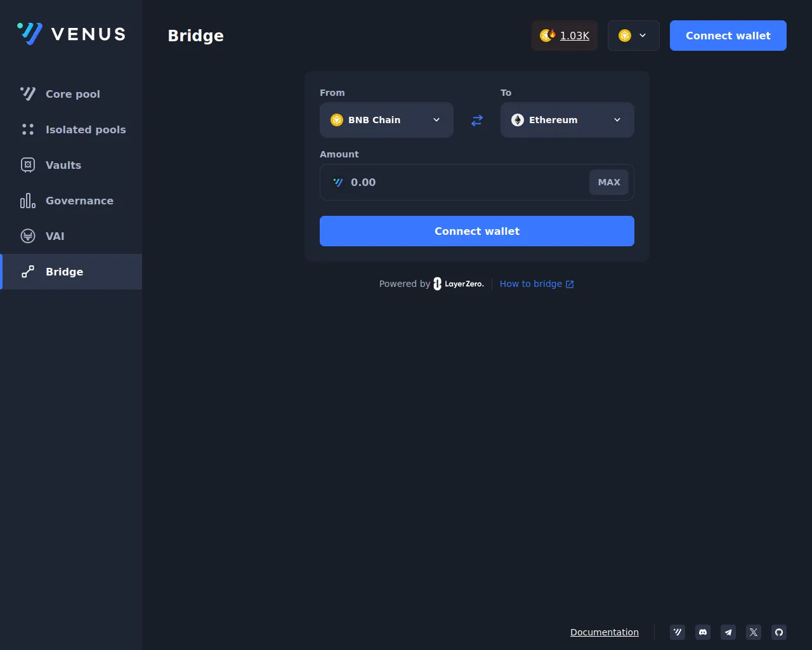Click the Bridge page heading
Screen dimensions: 812x650
[195, 36]
